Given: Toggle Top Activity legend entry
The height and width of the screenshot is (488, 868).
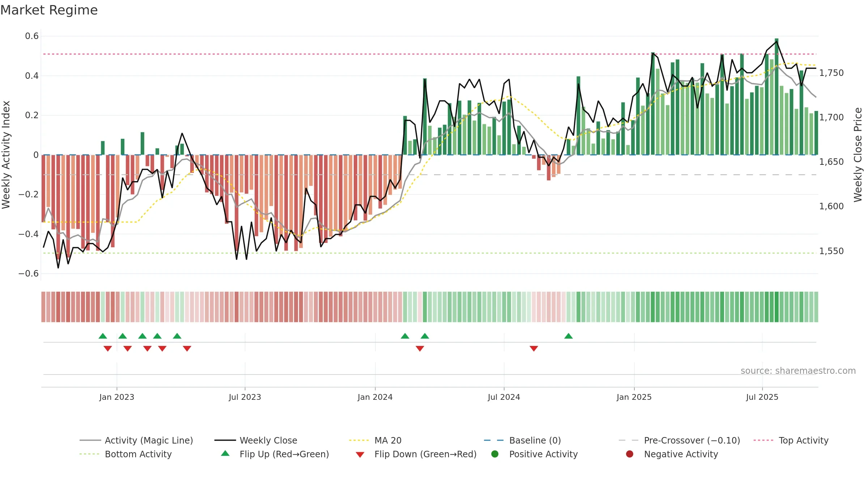Looking at the screenshot, I should tap(791, 440).
